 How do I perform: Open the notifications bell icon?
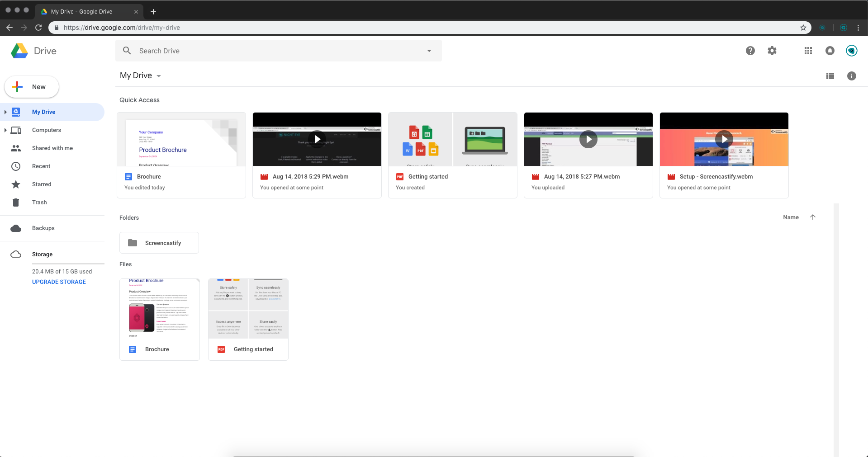pyautogui.click(x=830, y=51)
